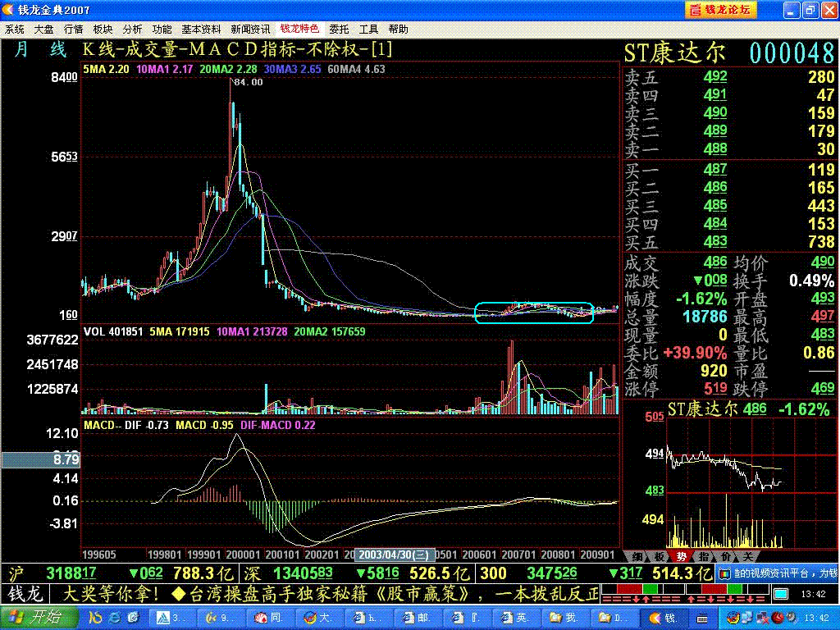Viewport: 840px width, 630px height.
Task: Open the 系统 menu
Action: [15, 30]
